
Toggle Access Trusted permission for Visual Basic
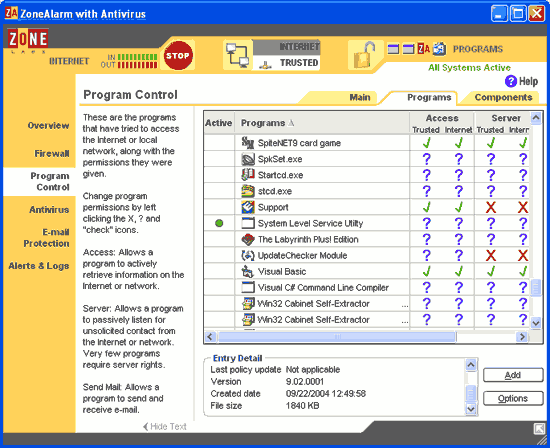click(427, 271)
